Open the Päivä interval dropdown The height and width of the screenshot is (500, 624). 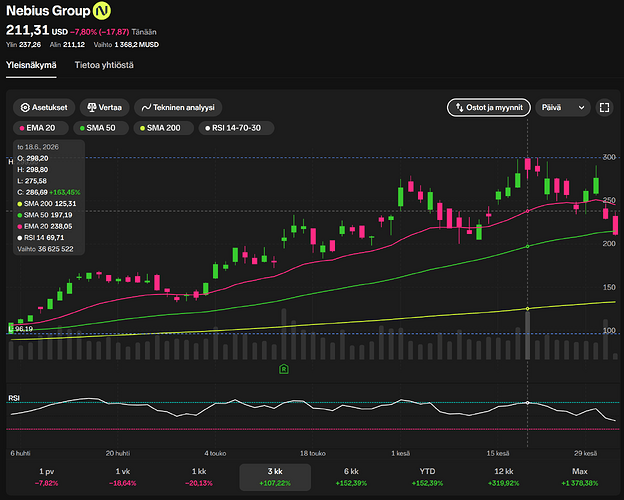point(563,107)
